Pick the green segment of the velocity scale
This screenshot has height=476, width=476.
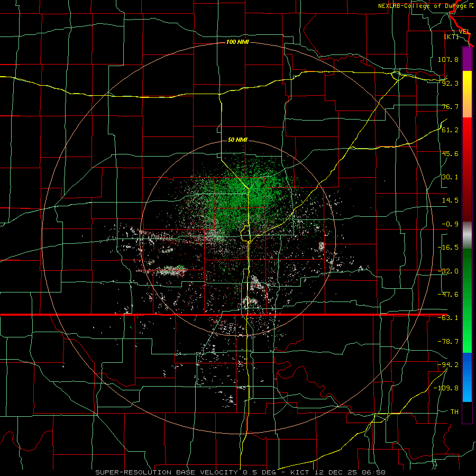point(467,300)
